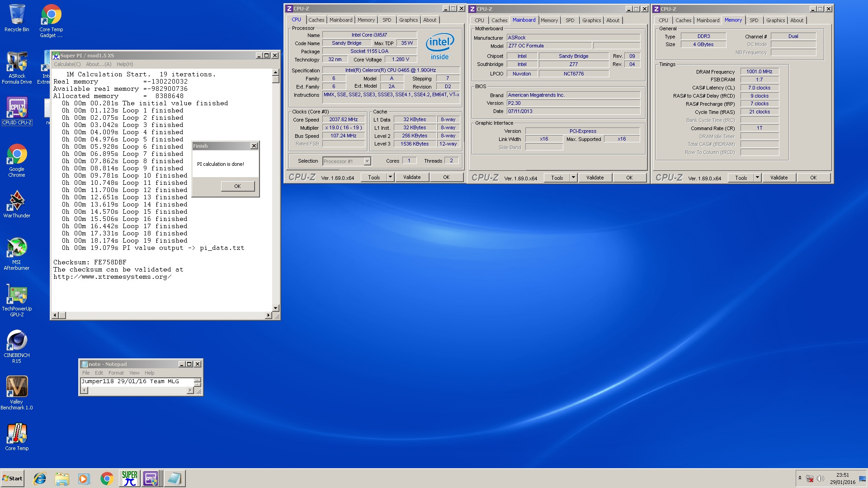This screenshot has height=488, width=868.
Task: Open Format menu in Notepad
Action: (x=116, y=373)
